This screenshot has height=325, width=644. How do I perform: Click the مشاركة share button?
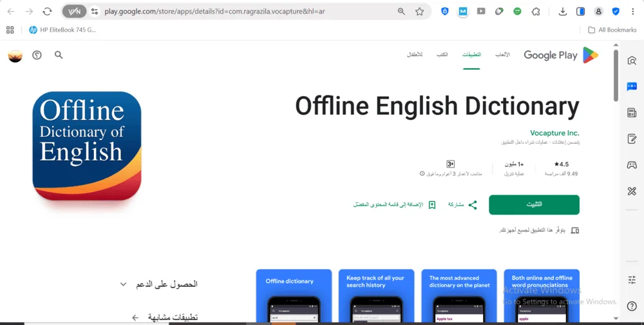462,204
